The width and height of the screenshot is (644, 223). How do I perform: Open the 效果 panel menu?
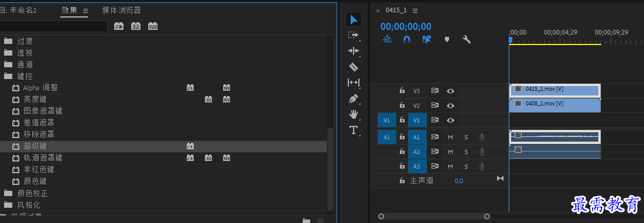pyautogui.click(x=85, y=11)
